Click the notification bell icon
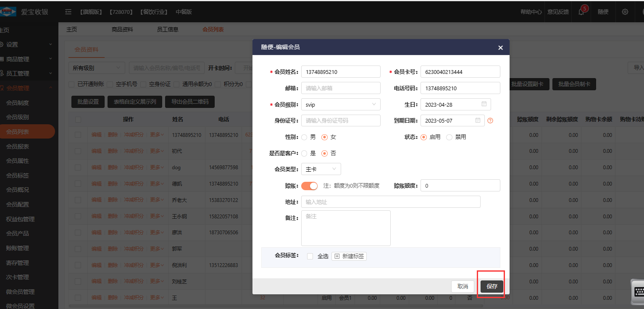This screenshot has height=309, width=644. point(581,12)
